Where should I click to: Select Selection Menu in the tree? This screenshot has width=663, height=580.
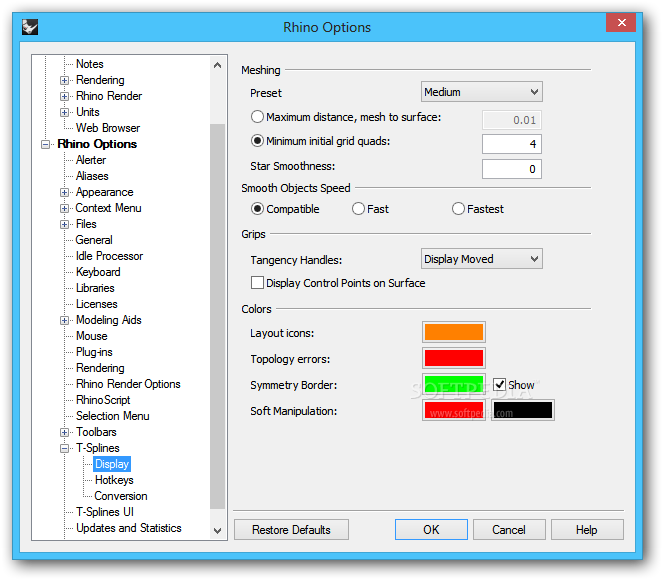[x=112, y=416]
